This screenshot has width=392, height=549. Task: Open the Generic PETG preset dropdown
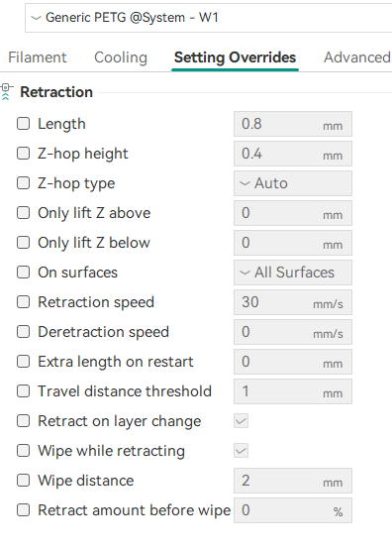point(209,18)
